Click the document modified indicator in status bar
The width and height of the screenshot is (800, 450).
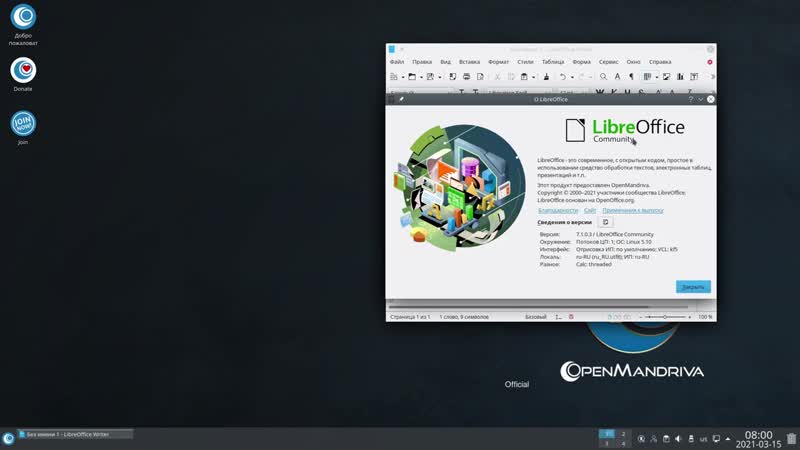pyautogui.click(x=571, y=317)
